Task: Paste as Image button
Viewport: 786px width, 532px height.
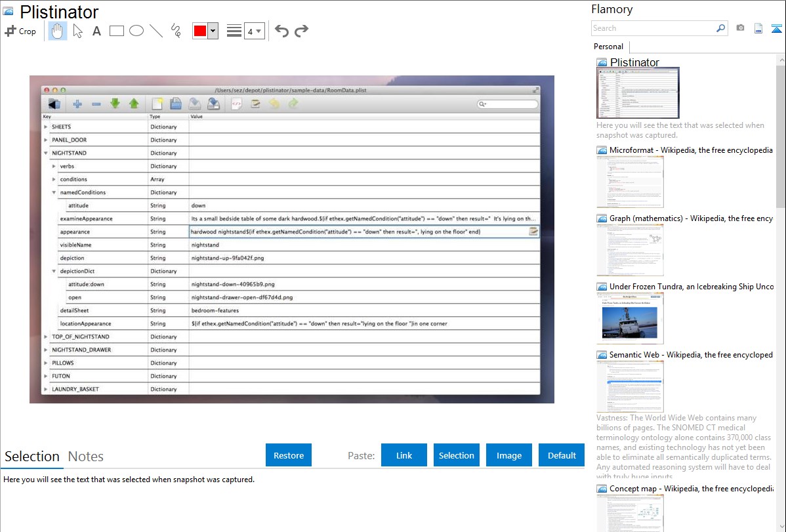Action: tap(508, 455)
